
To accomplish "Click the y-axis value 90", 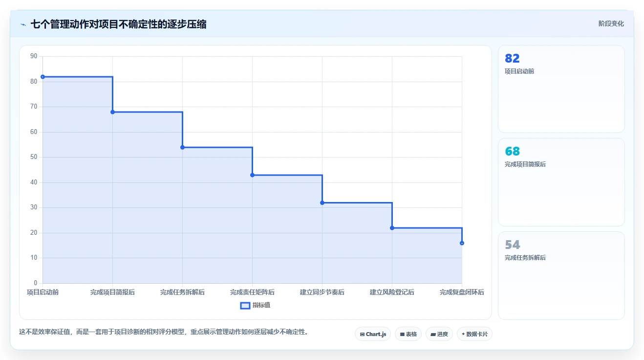I will [x=34, y=56].
